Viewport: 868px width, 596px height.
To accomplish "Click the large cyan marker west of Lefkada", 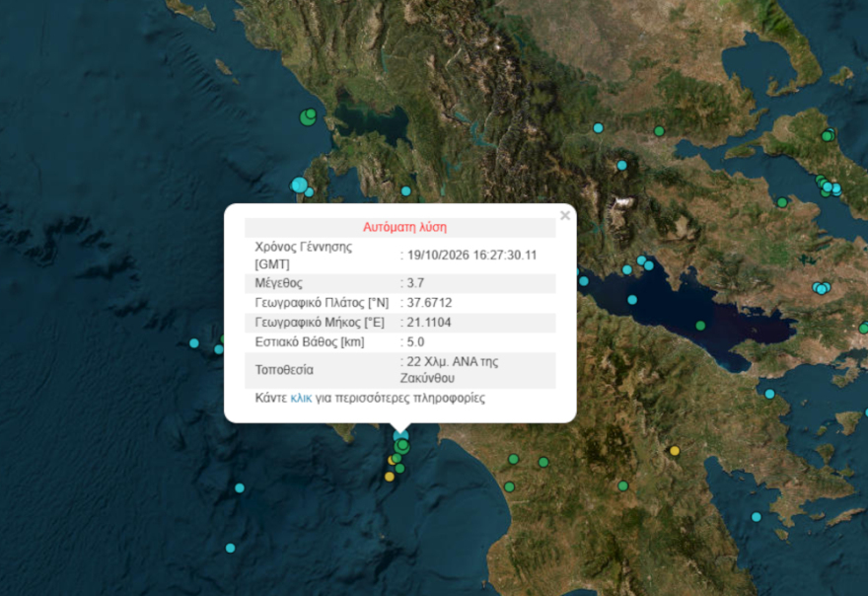I will point(300,185).
